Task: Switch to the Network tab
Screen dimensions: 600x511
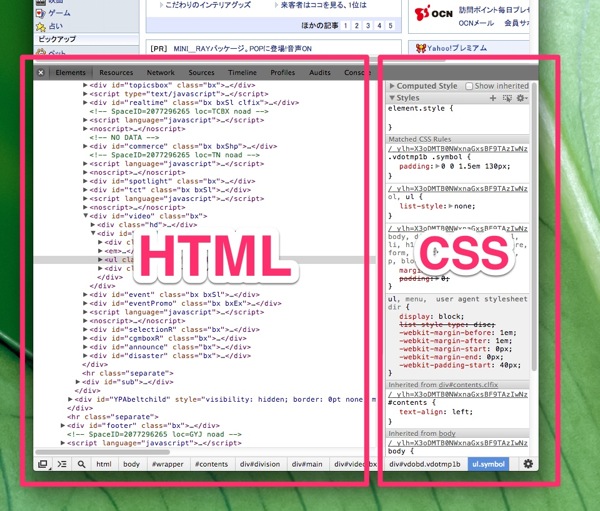Action: point(160,72)
